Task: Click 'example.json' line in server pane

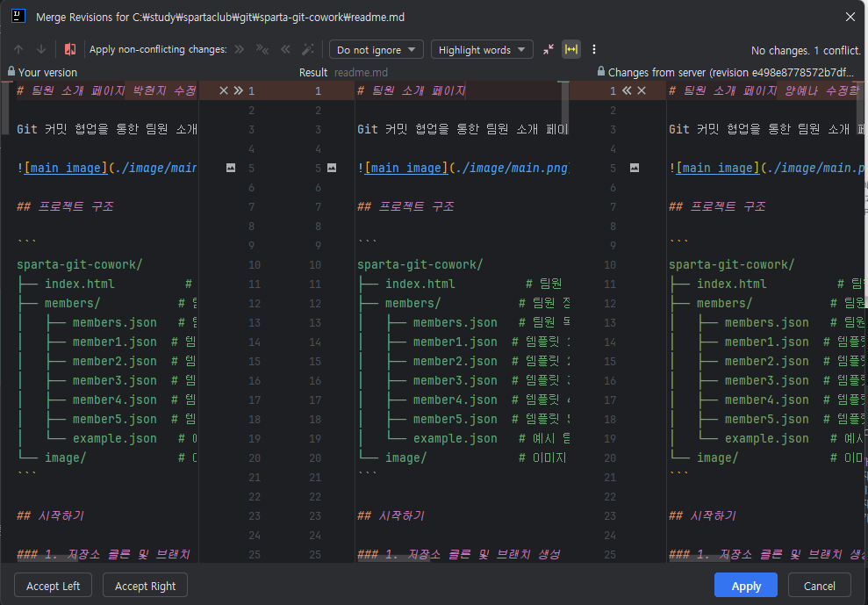Action: [x=767, y=438]
